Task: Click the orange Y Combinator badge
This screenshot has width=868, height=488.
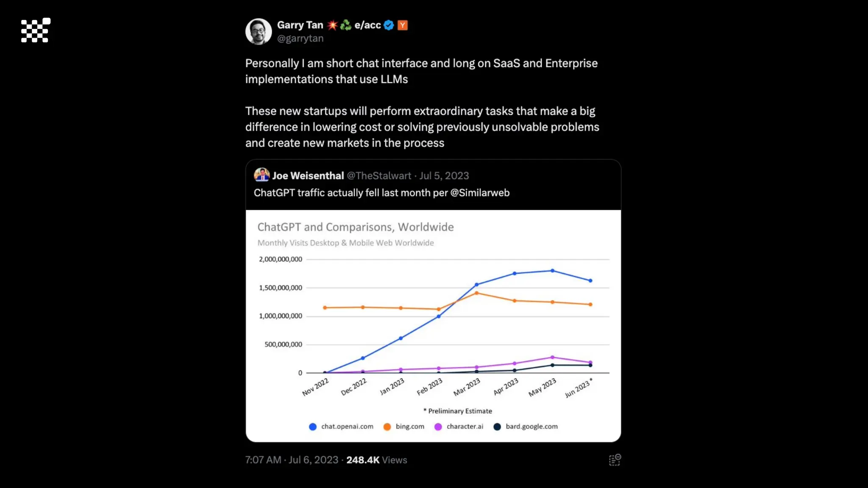Action: tap(403, 25)
